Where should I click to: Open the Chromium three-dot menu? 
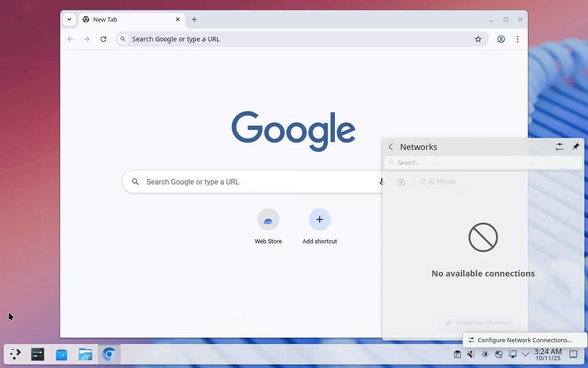click(518, 39)
